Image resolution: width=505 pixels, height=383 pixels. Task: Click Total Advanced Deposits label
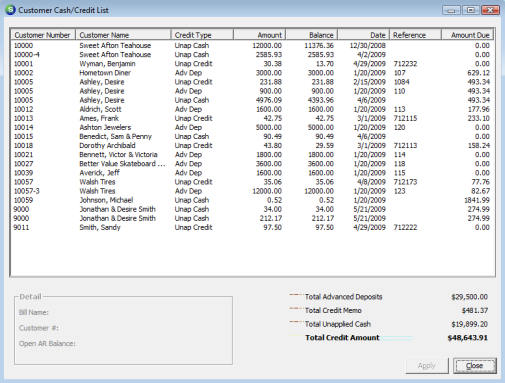tap(344, 297)
